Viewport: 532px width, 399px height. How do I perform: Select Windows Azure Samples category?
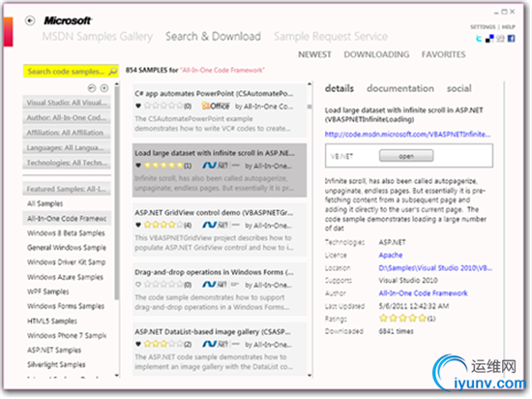click(x=65, y=277)
